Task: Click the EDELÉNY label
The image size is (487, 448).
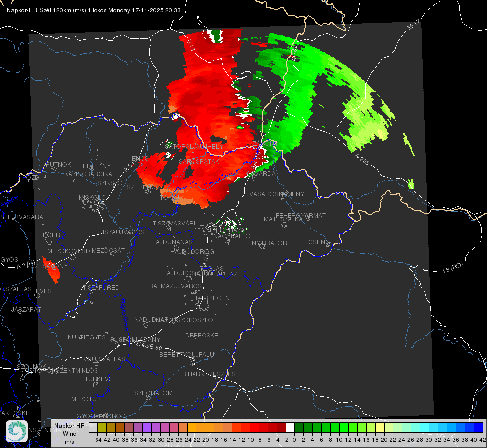Action: [97, 166]
